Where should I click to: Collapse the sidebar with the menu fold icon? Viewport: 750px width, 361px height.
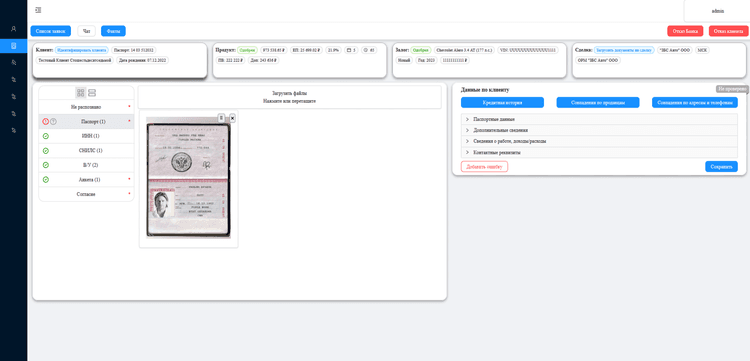click(x=38, y=10)
